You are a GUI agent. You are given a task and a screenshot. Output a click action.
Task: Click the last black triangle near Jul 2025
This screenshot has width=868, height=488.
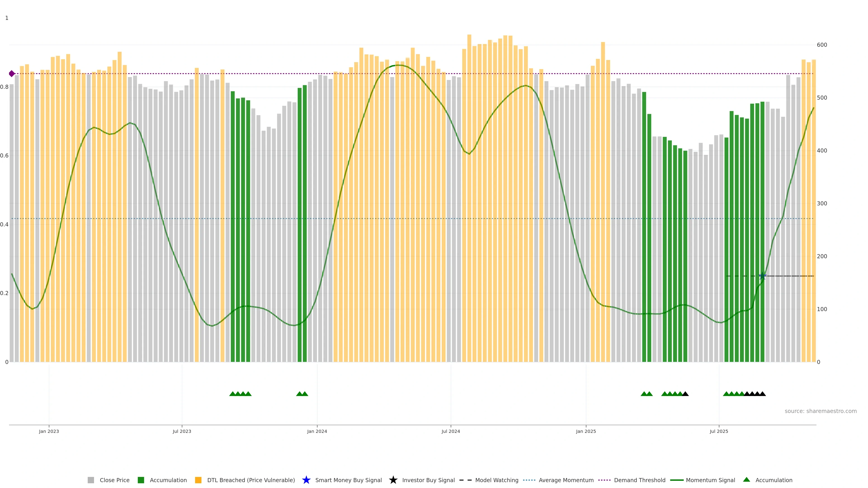[x=762, y=394]
